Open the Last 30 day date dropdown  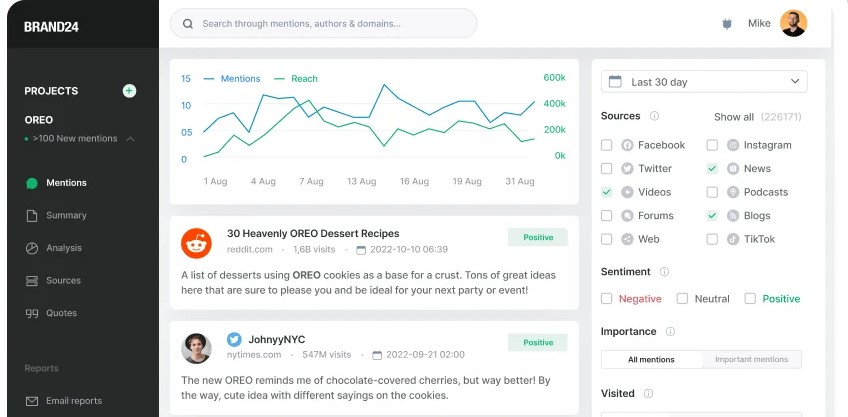(704, 82)
